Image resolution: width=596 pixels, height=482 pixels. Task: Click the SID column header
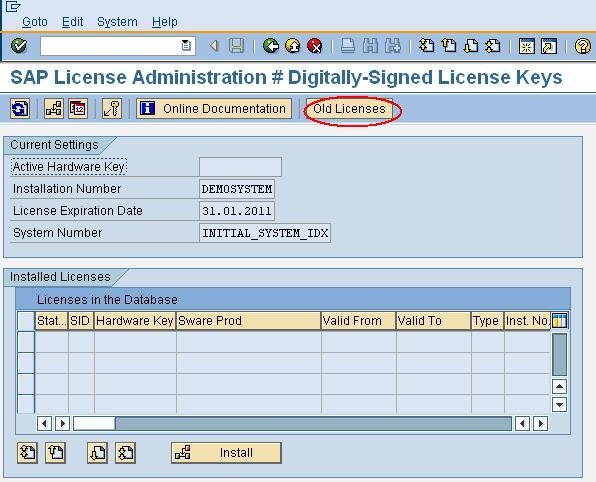[81, 321]
